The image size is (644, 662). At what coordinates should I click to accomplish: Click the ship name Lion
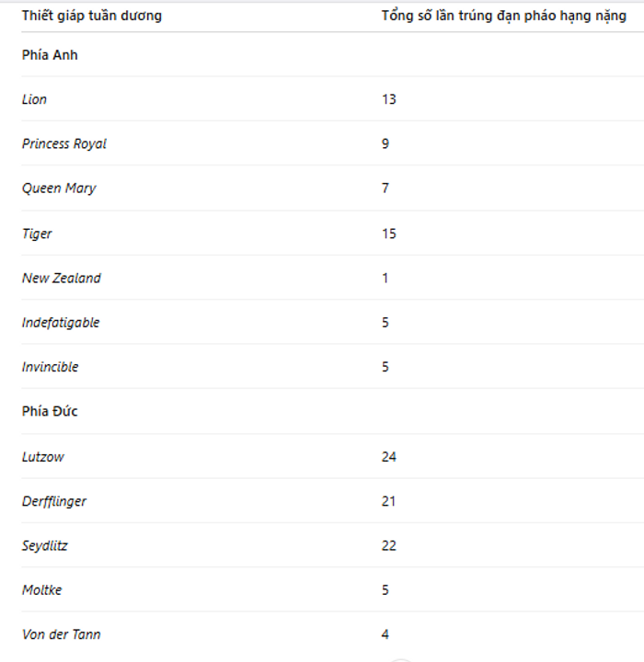click(x=34, y=99)
